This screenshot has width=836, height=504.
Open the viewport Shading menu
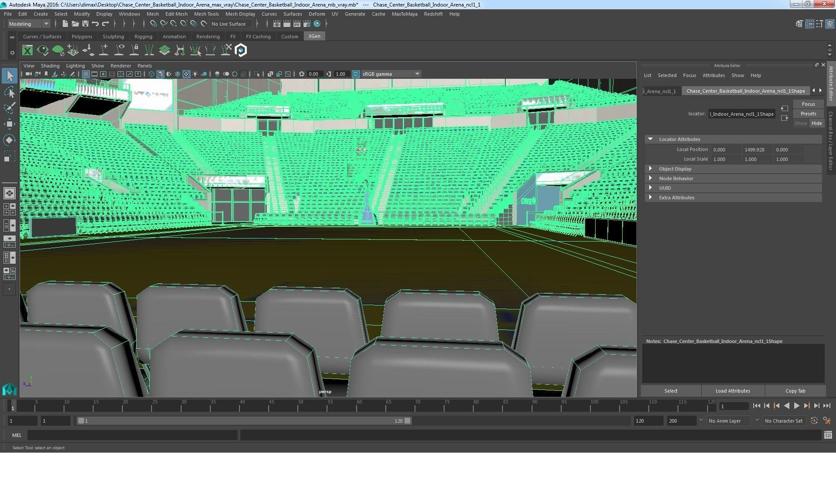tap(50, 66)
